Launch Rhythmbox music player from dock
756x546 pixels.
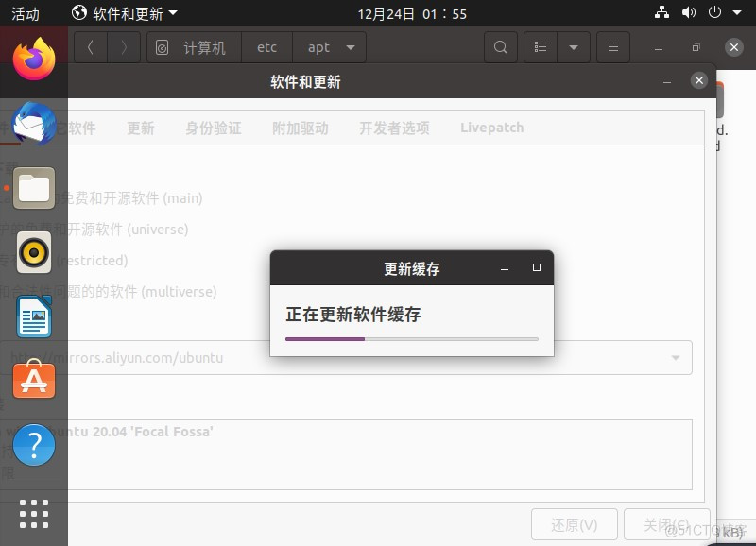click(34, 252)
